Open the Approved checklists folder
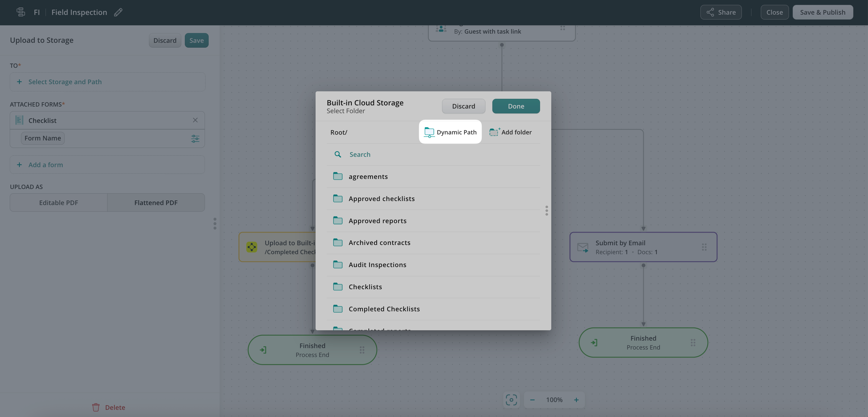 381,198
